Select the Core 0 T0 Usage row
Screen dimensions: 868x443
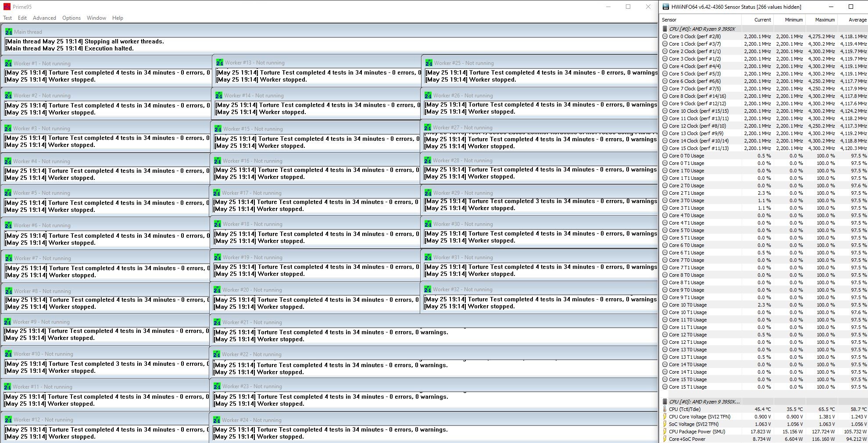764,156
